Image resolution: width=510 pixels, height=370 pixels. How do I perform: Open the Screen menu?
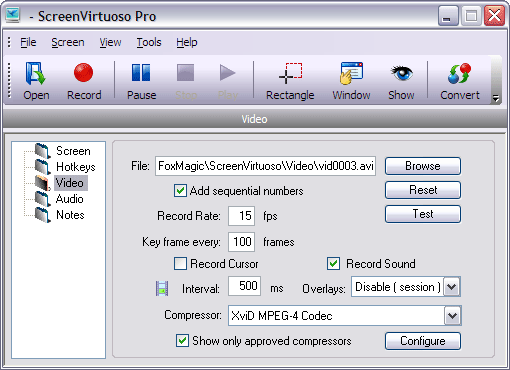point(68,42)
